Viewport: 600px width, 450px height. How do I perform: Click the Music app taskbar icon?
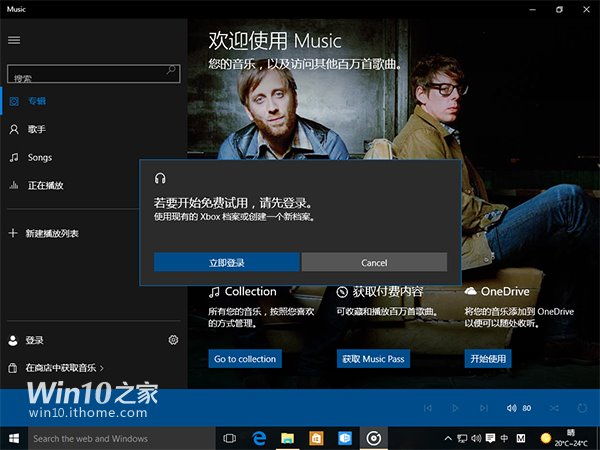coord(373,439)
